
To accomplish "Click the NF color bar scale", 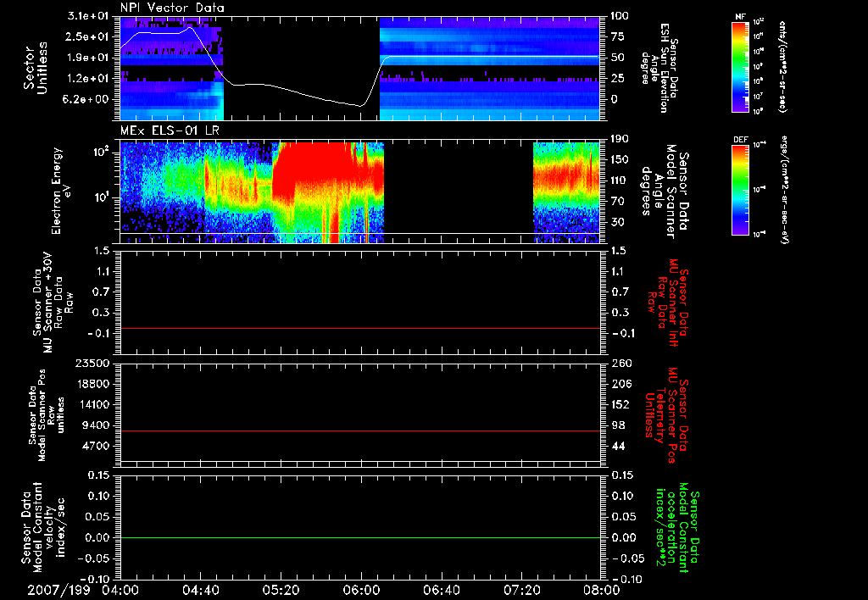I will [741, 66].
